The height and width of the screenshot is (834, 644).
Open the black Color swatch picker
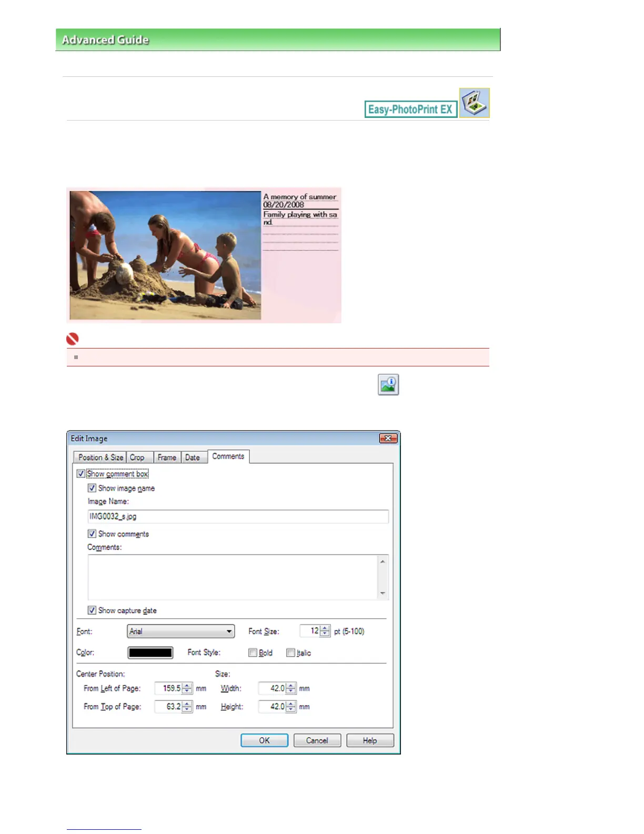click(x=150, y=653)
